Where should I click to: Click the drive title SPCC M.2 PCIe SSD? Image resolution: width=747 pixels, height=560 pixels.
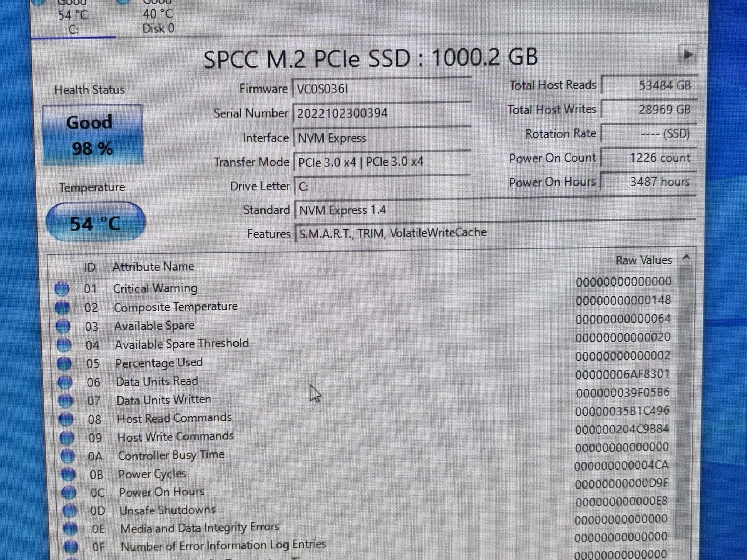point(307,58)
